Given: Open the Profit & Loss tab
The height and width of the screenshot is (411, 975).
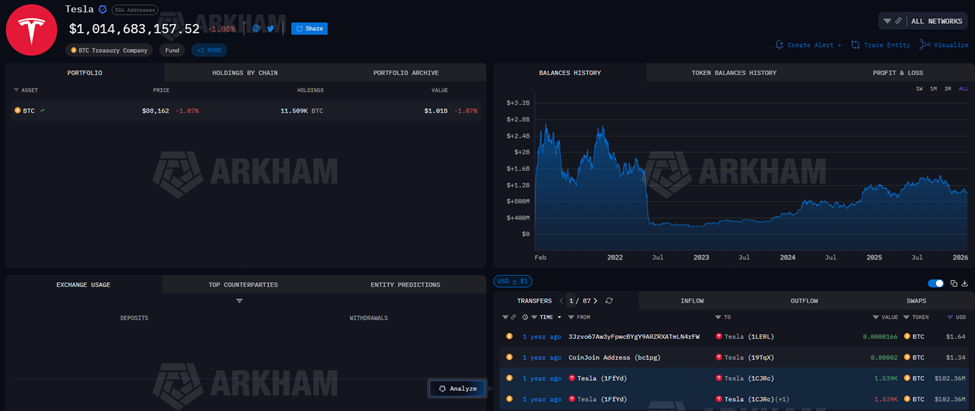Looking at the screenshot, I should (x=899, y=73).
